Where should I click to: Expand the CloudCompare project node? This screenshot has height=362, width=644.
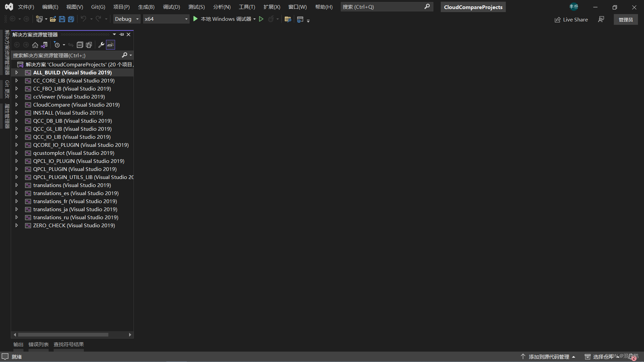click(x=16, y=105)
